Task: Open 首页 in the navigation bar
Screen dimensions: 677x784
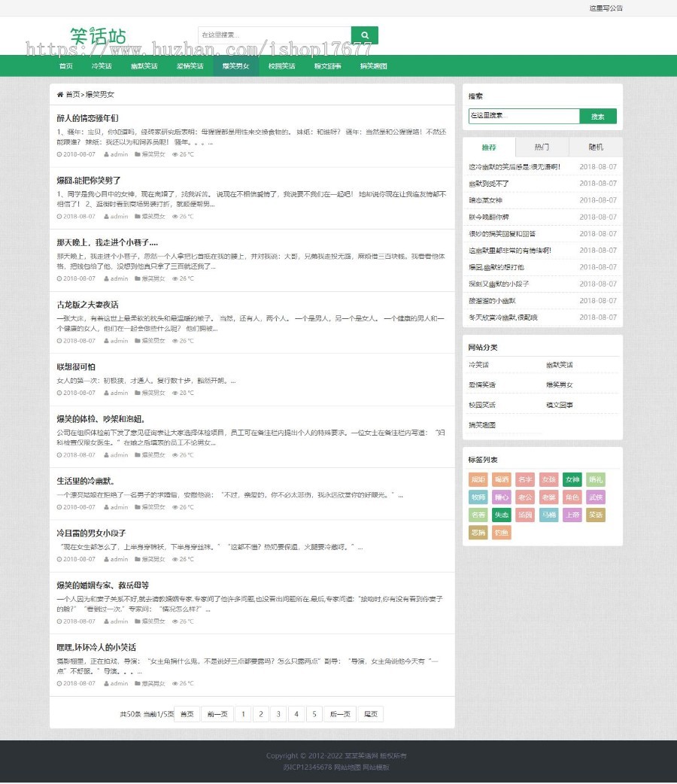Action: point(66,66)
